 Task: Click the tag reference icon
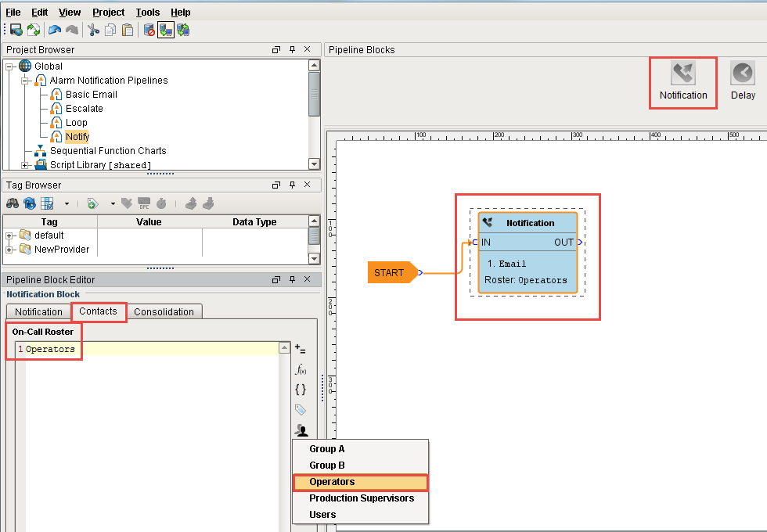coord(301,409)
